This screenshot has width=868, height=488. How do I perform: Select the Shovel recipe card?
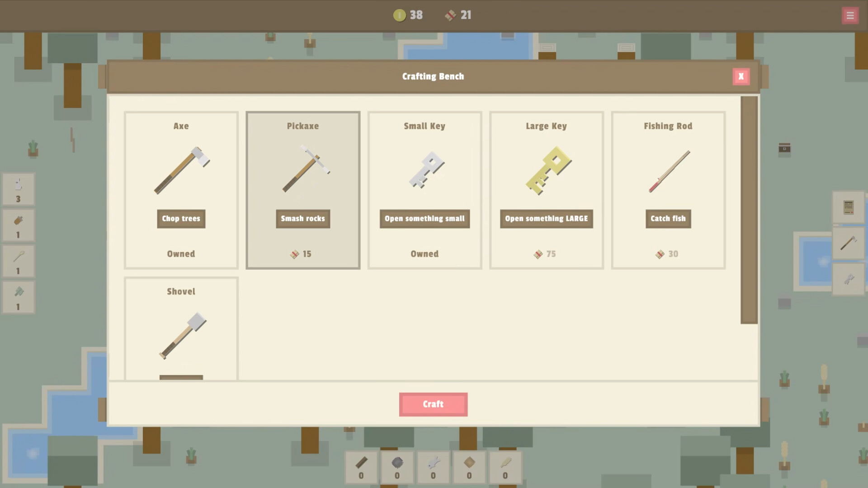point(181,330)
